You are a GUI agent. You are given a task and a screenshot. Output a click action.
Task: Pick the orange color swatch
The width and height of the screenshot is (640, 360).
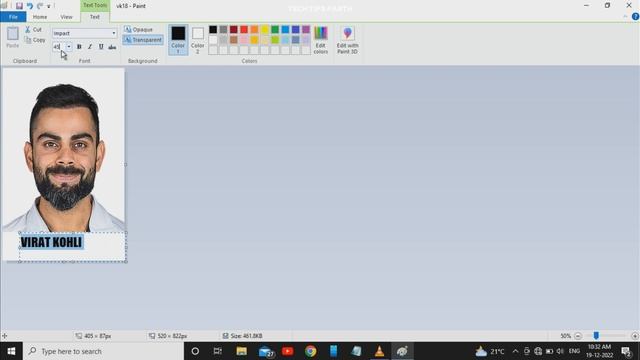254,29
